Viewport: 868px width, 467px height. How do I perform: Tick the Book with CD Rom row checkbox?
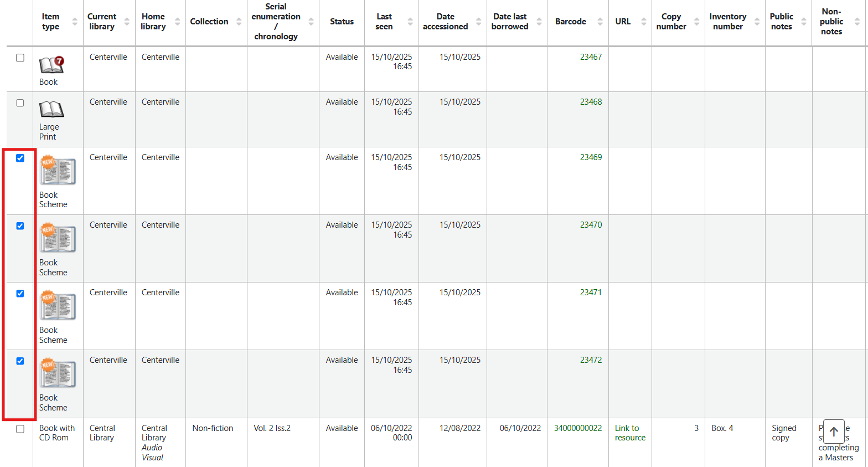[x=20, y=429]
